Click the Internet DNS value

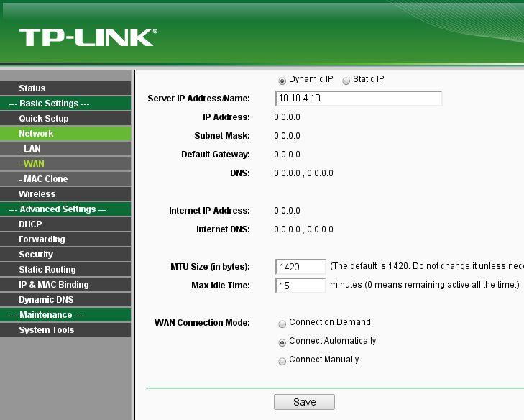303,229
